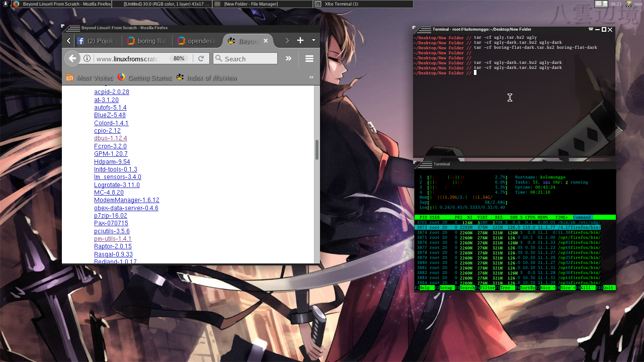The width and height of the screenshot is (644, 362).
Task: Open the list all tabs dropdown arrow
Action: point(313,40)
